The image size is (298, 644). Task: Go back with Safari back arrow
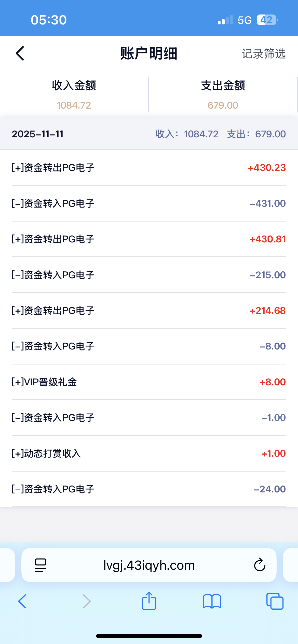(22, 601)
